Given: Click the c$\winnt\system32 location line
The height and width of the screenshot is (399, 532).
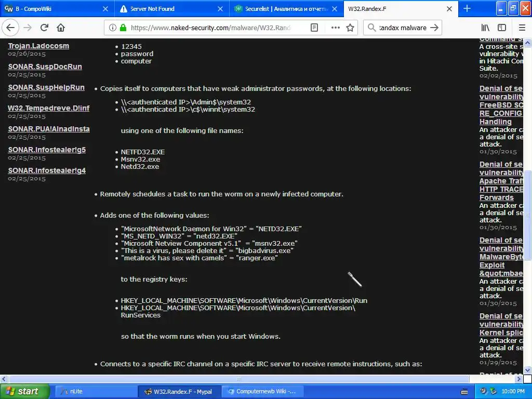Looking at the screenshot, I should pos(188,109).
